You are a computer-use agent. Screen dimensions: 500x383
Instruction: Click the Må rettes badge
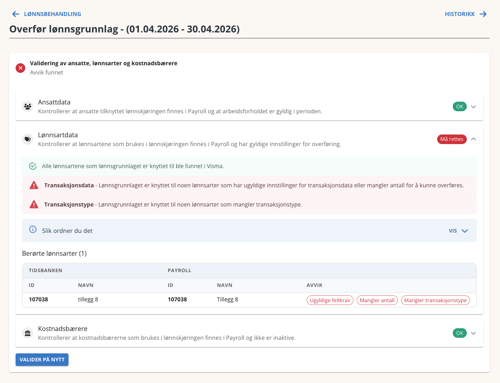[x=452, y=139]
